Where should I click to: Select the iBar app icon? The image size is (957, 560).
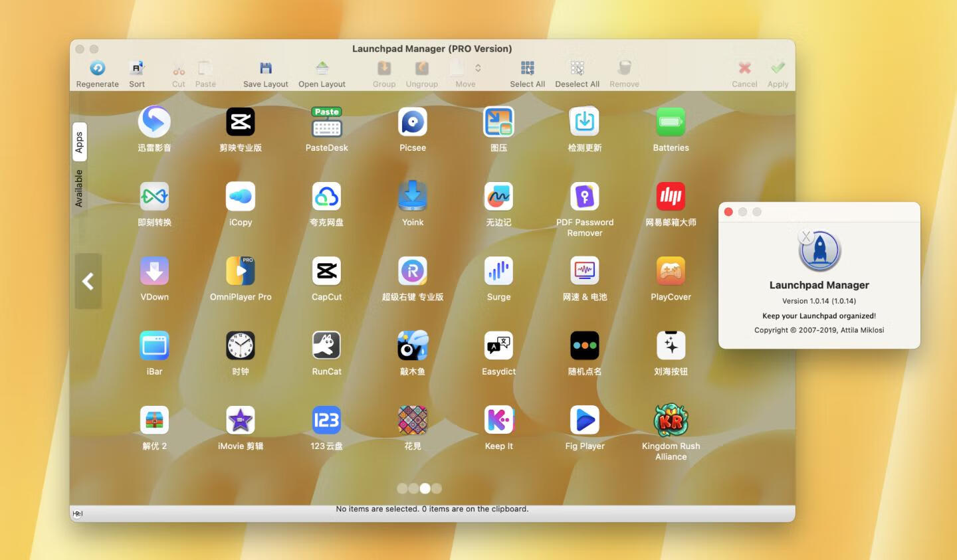[154, 345]
